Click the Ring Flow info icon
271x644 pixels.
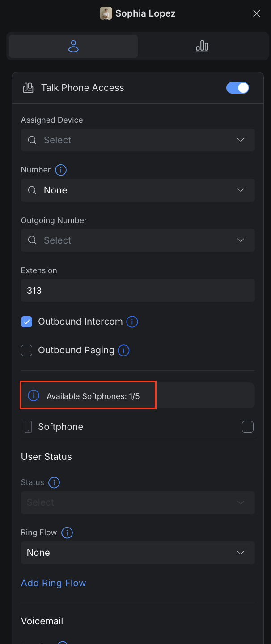pyautogui.click(x=67, y=532)
